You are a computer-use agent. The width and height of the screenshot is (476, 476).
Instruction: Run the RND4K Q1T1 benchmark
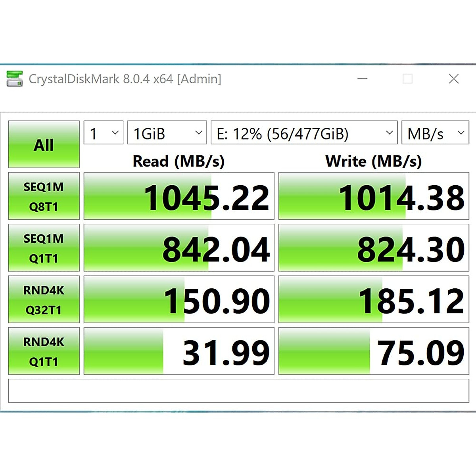pos(44,351)
